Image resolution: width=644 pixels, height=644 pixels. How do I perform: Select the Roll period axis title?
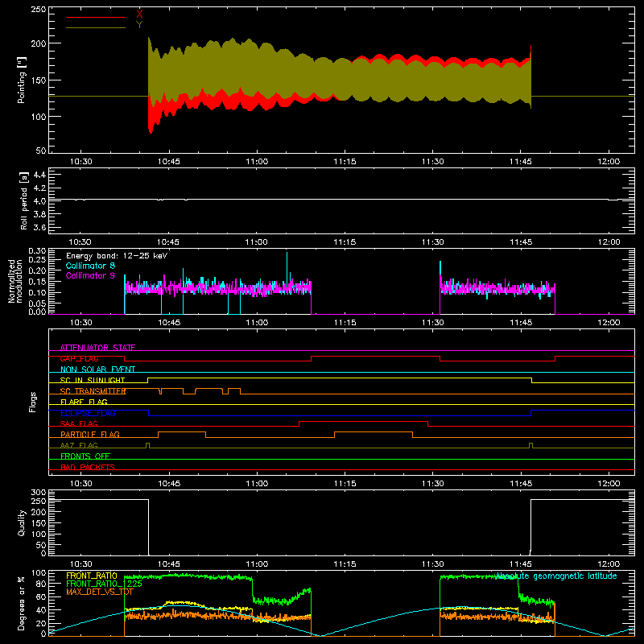click(x=23, y=200)
